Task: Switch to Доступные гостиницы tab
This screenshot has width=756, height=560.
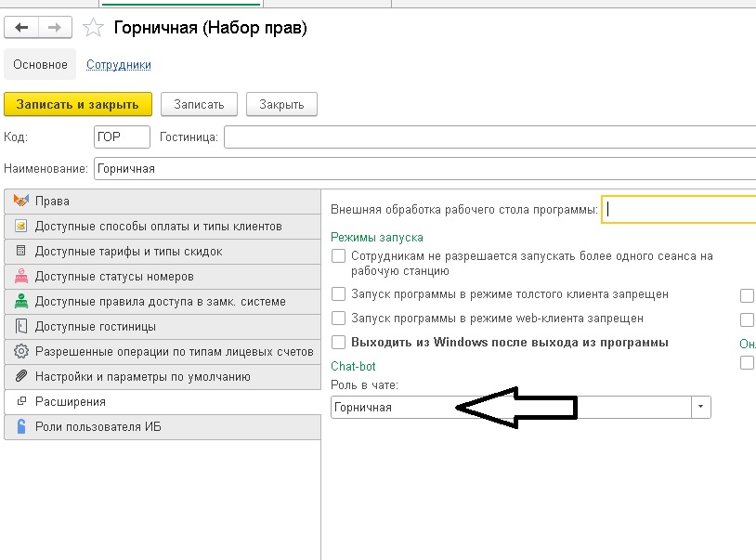Action: tap(96, 327)
